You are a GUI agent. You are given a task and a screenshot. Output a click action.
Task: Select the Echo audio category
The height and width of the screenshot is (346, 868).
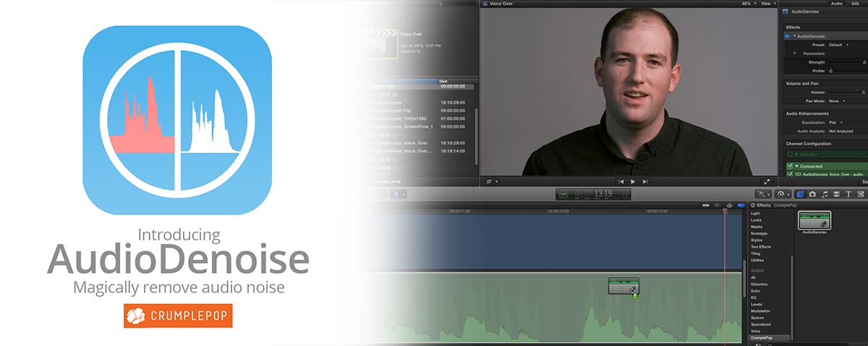pos(755,290)
